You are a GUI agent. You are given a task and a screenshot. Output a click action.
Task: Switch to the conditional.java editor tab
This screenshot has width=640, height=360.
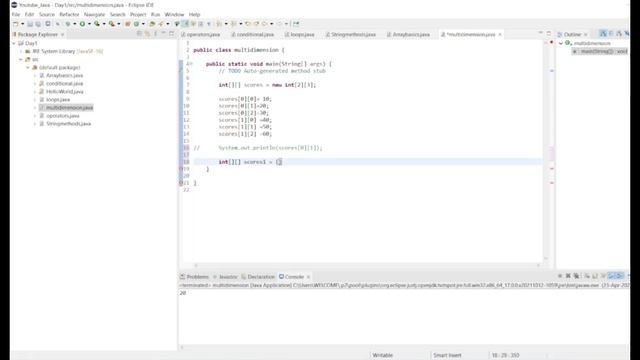pyautogui.click(x=252, y=35)
